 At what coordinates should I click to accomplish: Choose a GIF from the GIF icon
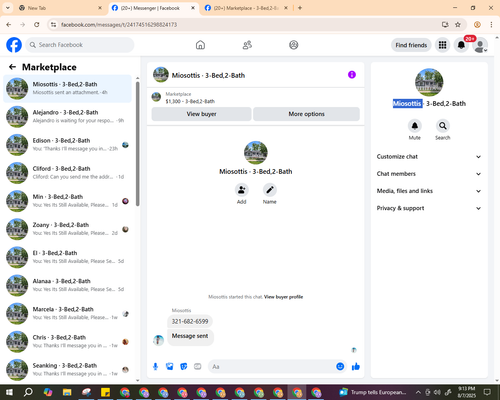tap(198, 367)
